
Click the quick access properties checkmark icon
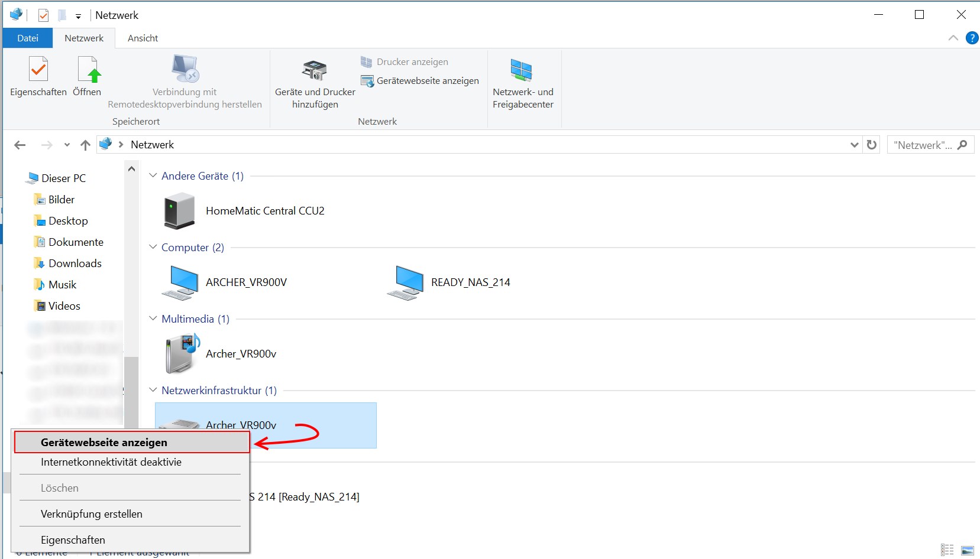pyautogui.click(x=43, y=15)
